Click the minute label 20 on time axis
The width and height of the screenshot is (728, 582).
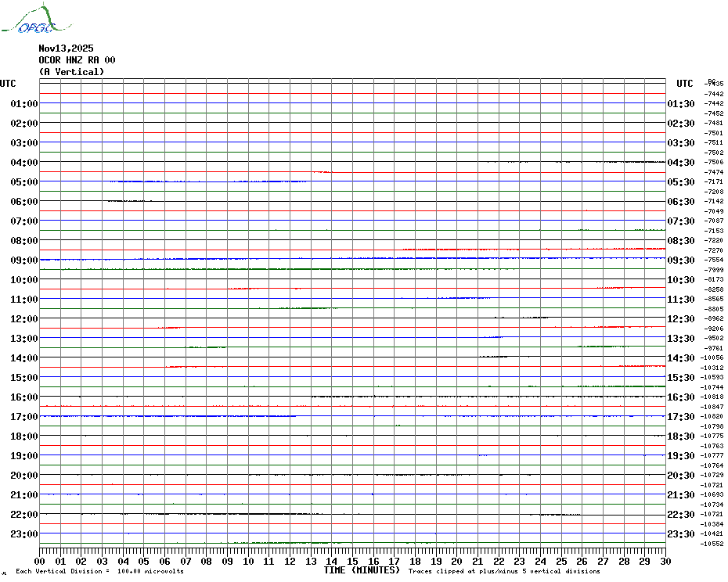tap(457, 562)
